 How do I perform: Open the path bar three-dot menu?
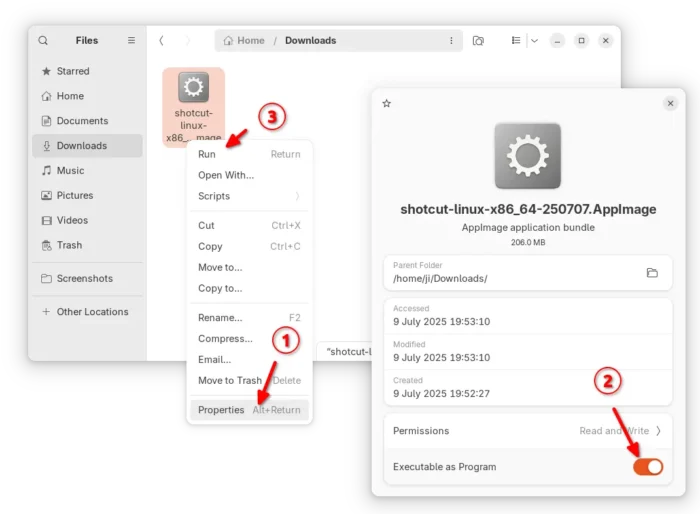[x=451, y=41]
